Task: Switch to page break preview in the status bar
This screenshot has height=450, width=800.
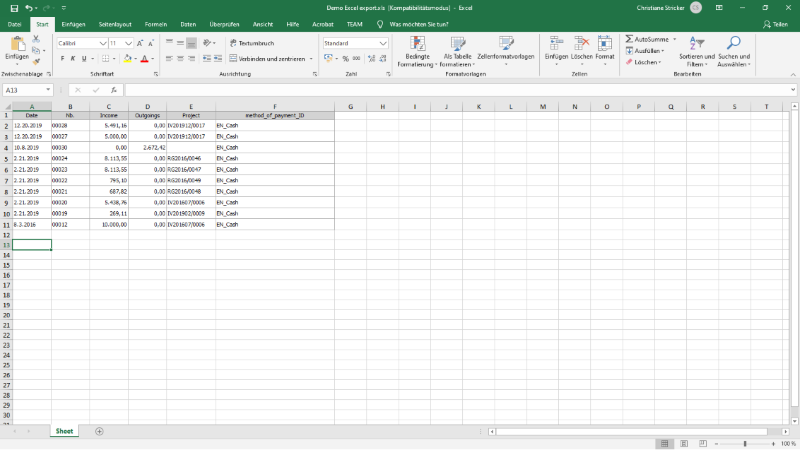Action: point(703,444)
